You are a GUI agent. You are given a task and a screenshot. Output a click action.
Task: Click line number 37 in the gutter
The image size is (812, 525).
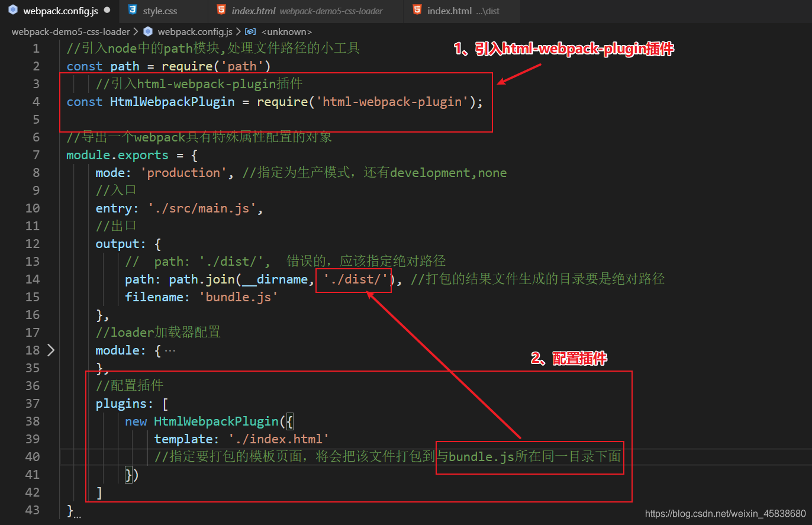[33, 403]
